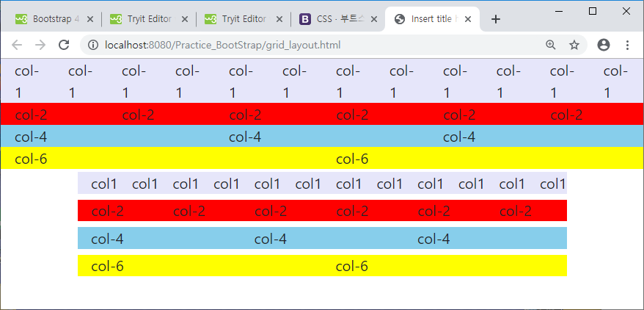Minimize the Chrome window

[x=560, y=11]
